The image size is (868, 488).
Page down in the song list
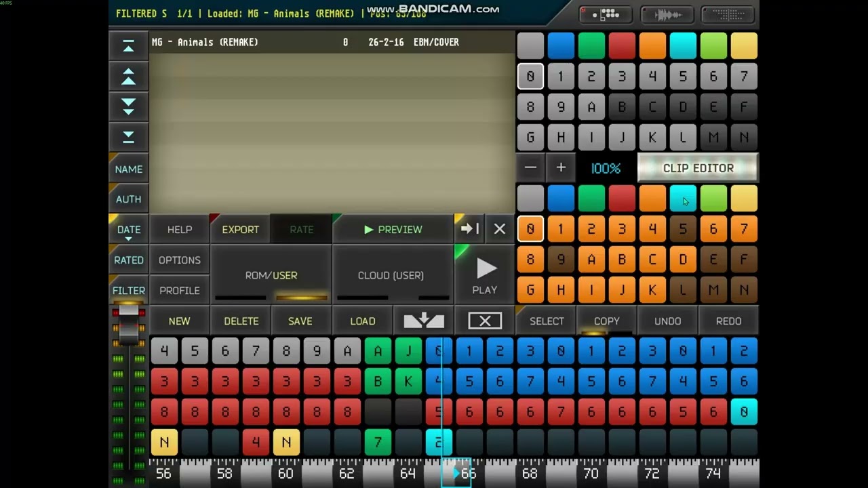pyautogui.click(x=128, y=106)
